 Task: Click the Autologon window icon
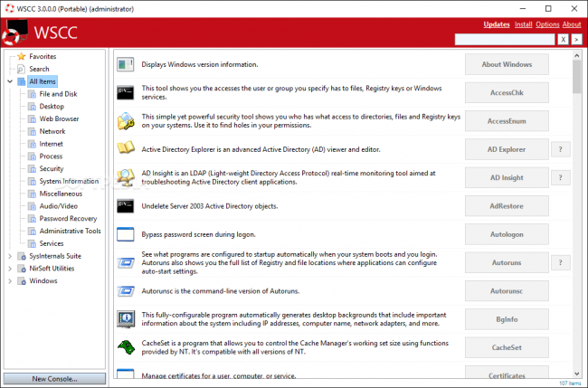[x=125, y=234]
